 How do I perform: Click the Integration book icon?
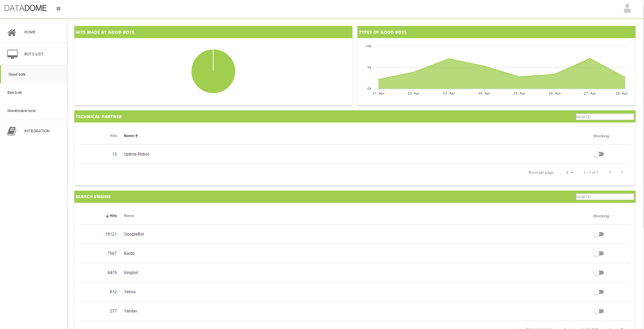[12, 131]
